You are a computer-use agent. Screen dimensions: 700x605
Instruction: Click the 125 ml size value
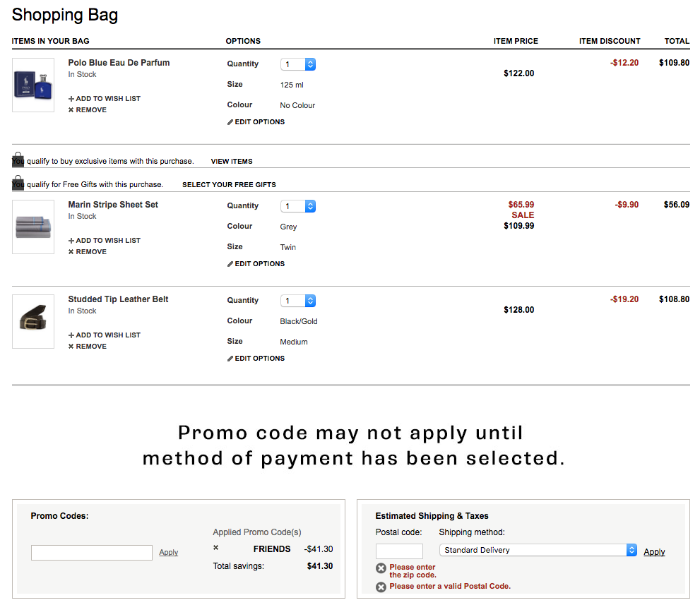click(x=292, y=85)
